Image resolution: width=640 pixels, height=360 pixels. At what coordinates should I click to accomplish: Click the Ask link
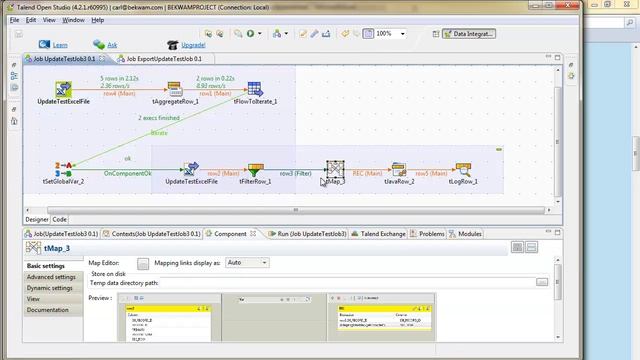(x=112, y=45)
